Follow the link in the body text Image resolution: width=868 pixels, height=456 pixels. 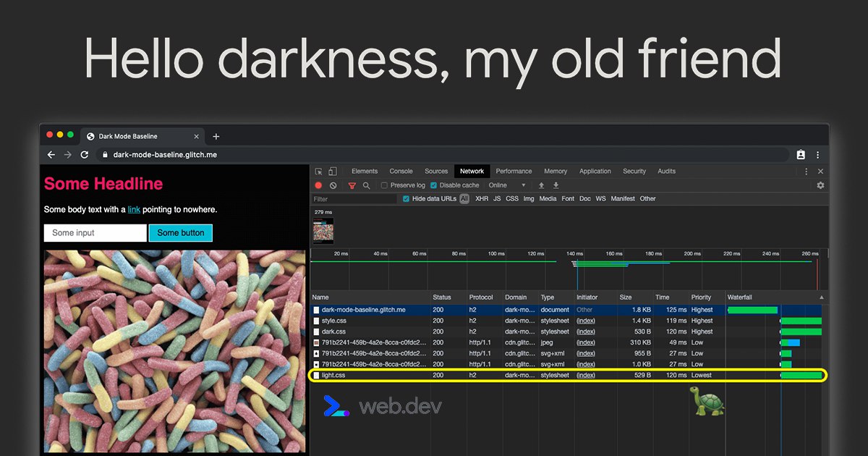(x=134, y=210)
